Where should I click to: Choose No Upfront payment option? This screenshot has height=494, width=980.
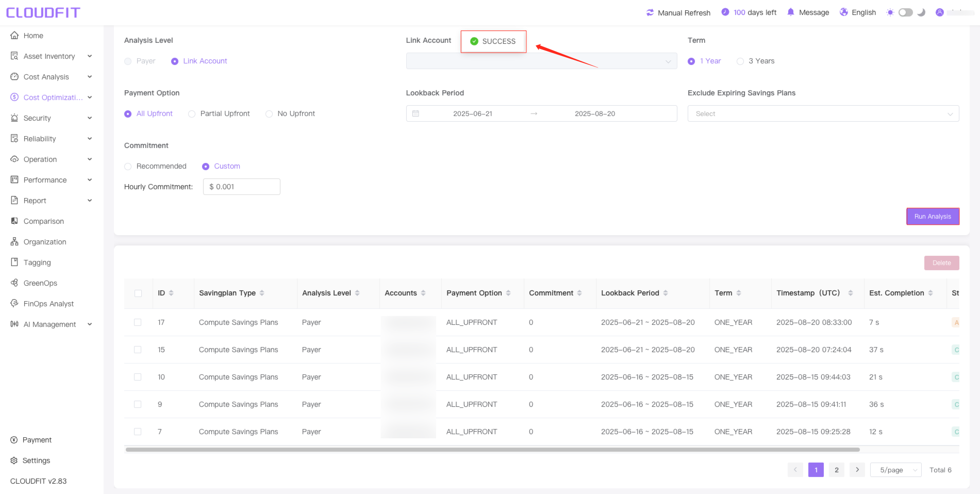(x=269, y=114)
